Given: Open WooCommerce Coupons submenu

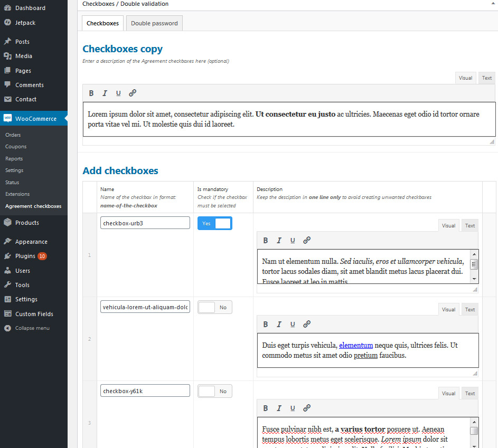Looking at the screenshot, I should (16, 147).
